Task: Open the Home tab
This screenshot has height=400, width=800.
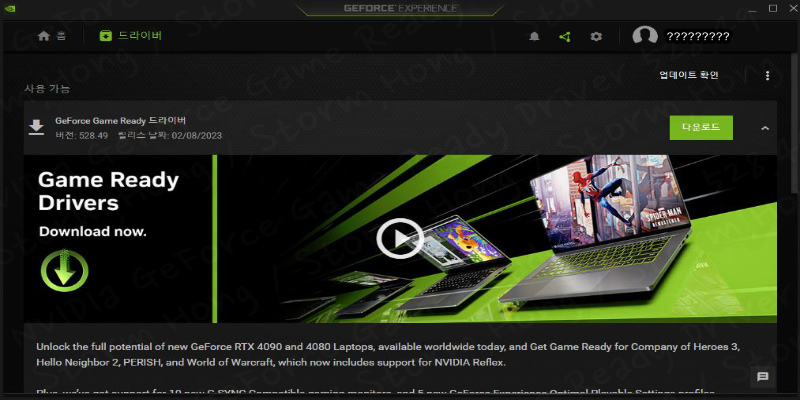Action: click(52, 36)
